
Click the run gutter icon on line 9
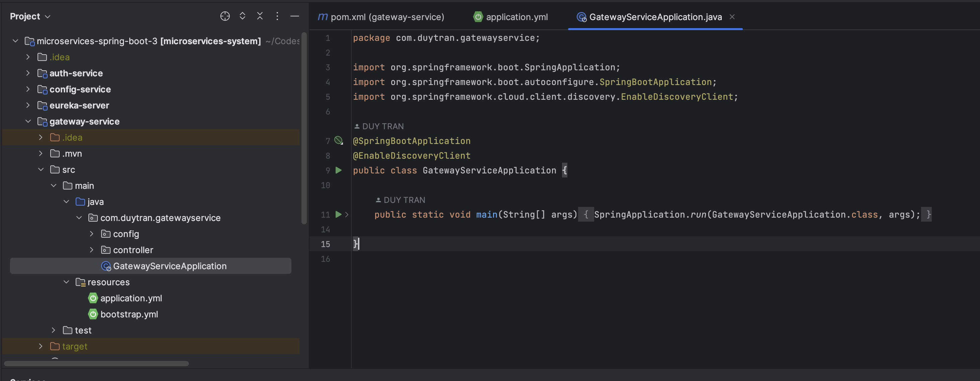coord(339,170)
